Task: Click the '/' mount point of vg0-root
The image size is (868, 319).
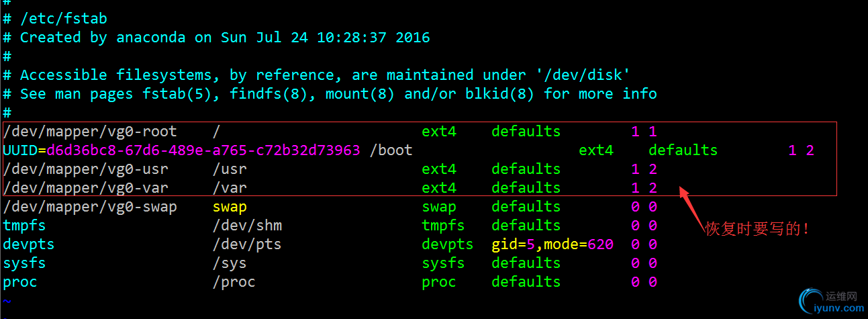Action: point(217,132)
